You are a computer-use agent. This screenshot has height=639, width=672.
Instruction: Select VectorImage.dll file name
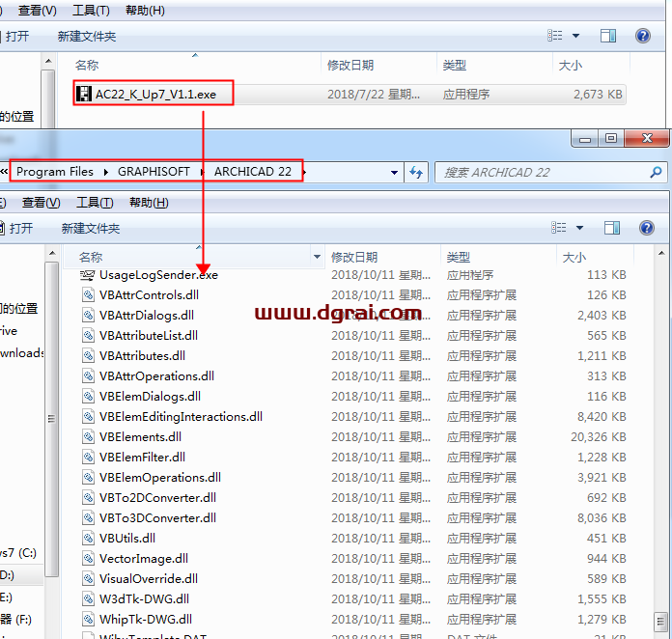144,559
